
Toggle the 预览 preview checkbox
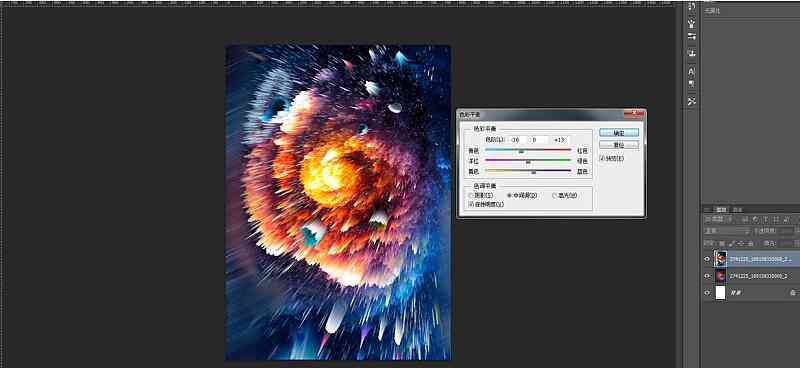(603, 158)
